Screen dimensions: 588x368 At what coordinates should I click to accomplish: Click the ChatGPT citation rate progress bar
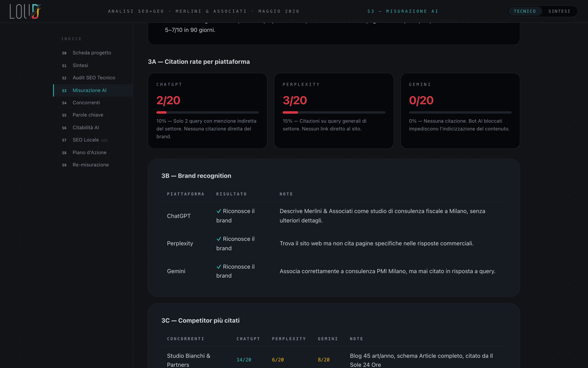pyautogui.click(x=207, y=112)
